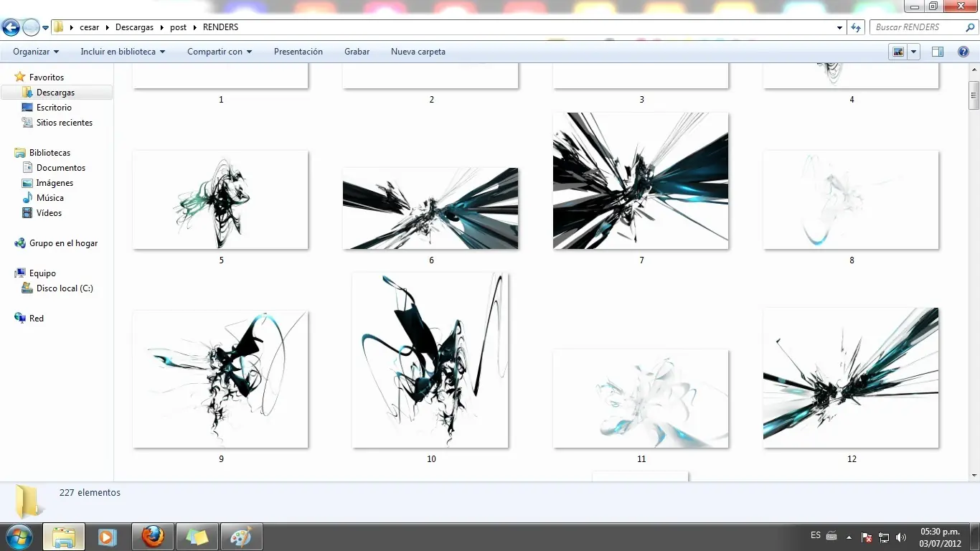Viewport: 980px width, 551px height.
Task: Open the view options dropdown arrow
Action: click(x=913, y=52)
